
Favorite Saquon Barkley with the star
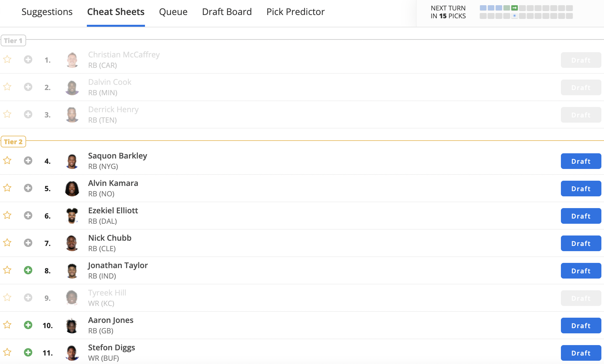point(7,160)
